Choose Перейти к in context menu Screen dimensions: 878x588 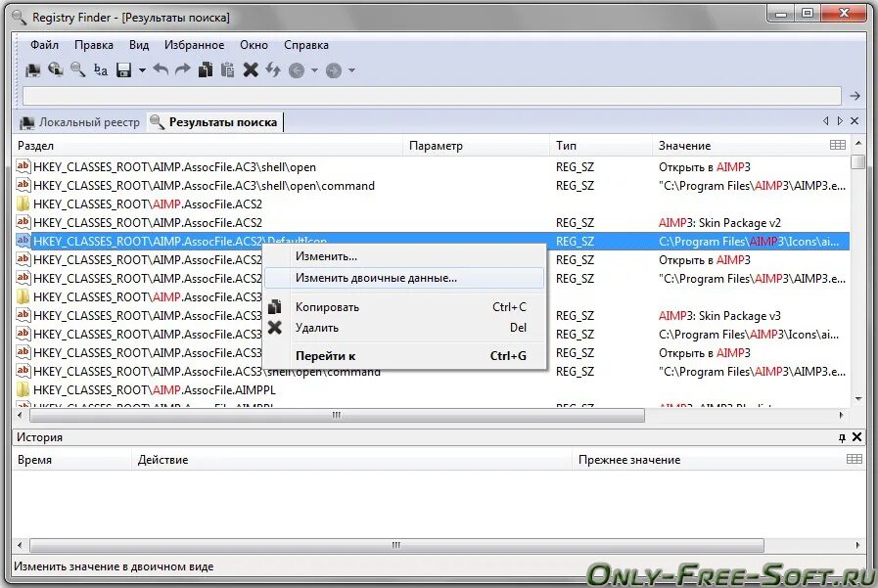tap(403, 356)
